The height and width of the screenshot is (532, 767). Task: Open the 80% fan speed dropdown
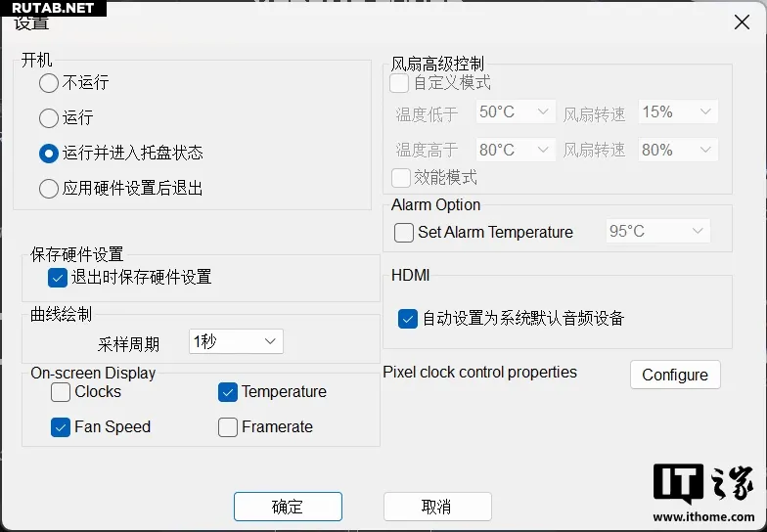(678, 150)
